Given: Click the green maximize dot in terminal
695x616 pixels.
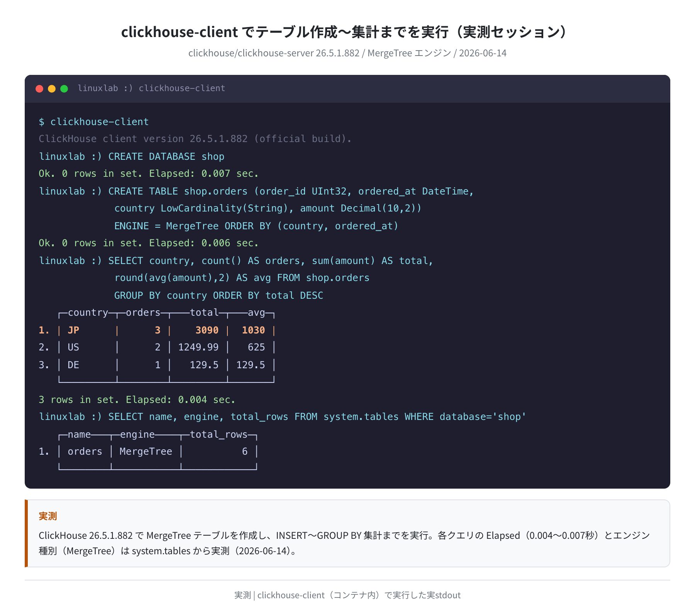Looking at the screenshot, I should (64, 89).
